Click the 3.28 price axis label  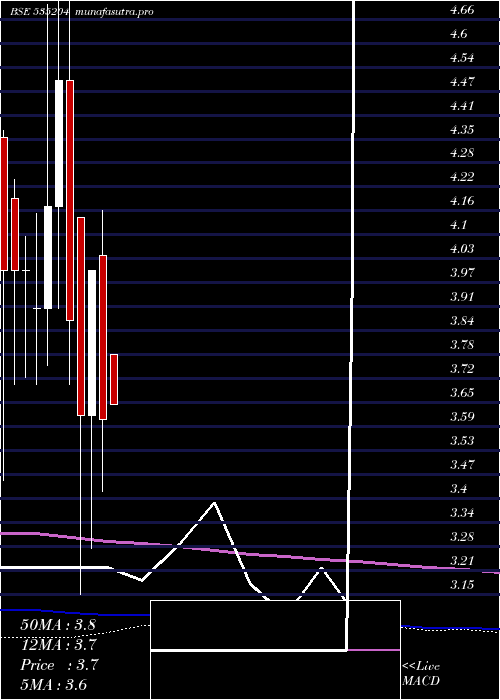point(462,537)
